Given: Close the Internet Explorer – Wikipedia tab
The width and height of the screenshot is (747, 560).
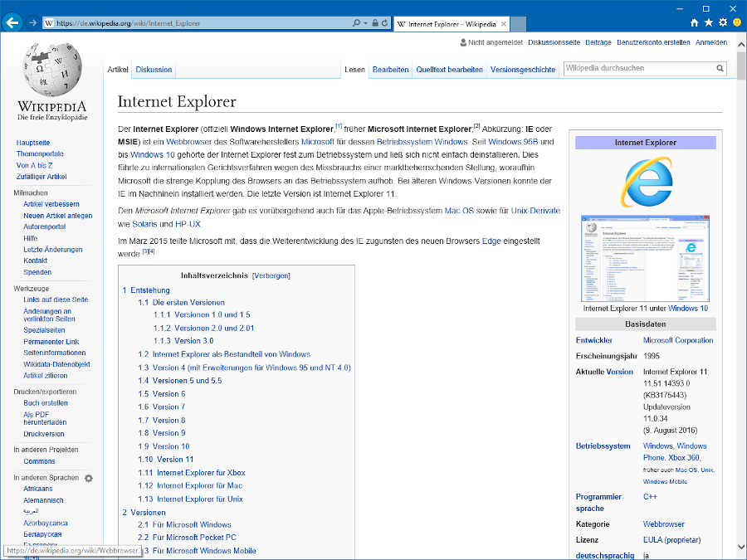Looking at the screenshot, I should click(503, 24).
